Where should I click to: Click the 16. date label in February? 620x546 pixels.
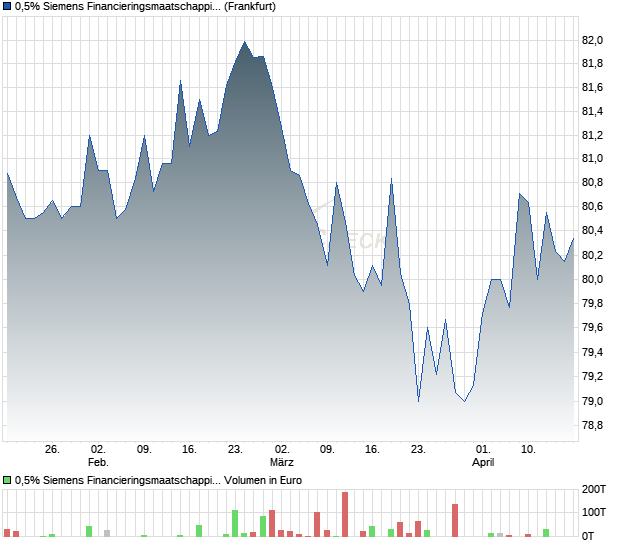[x=189, y=450]
